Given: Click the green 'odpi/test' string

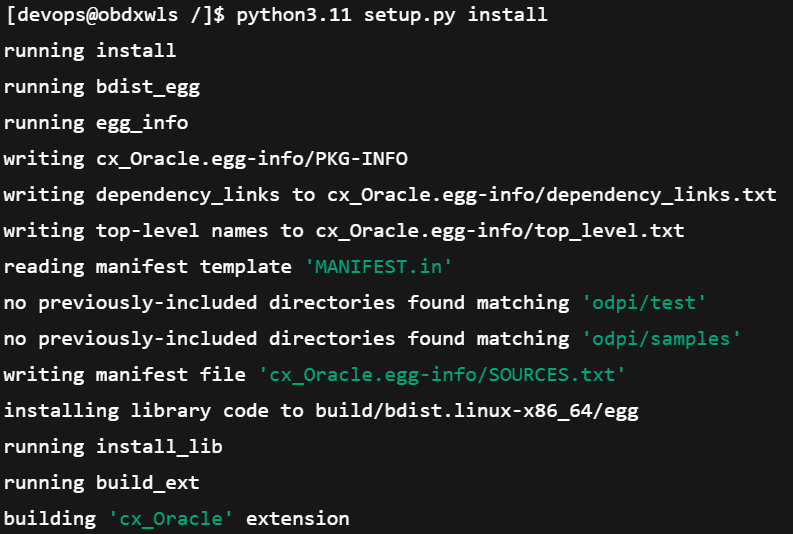Looking at the screenshot, I should coord(643,302).
